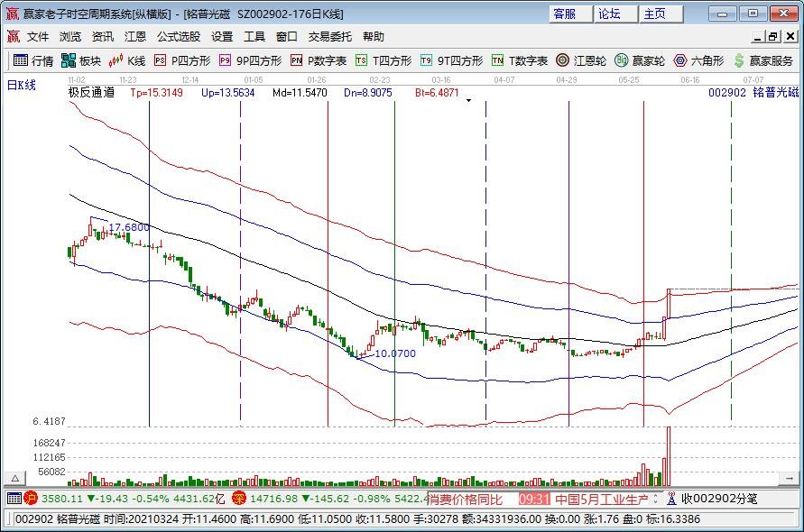
Task: Click the 6.4187 price axis label
Action: click(x=50, y=421)
